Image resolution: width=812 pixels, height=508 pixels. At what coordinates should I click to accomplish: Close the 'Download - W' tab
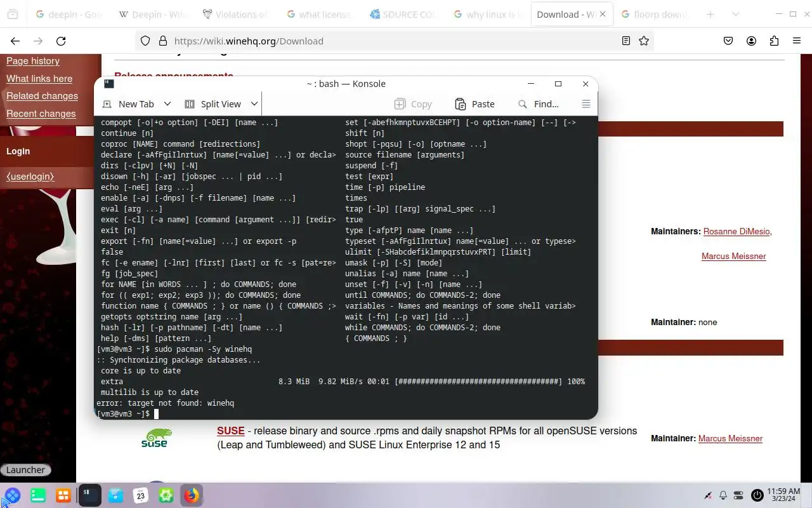[x=603, y=14]
